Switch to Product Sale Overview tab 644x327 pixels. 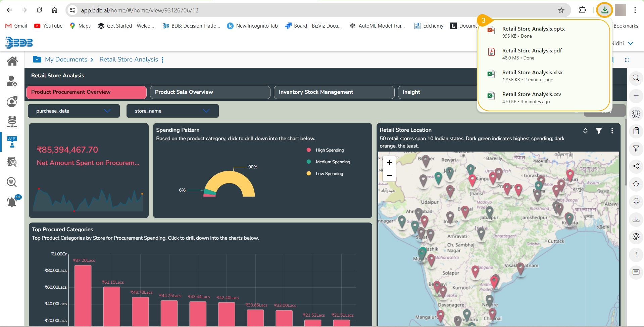click(210, 92)
